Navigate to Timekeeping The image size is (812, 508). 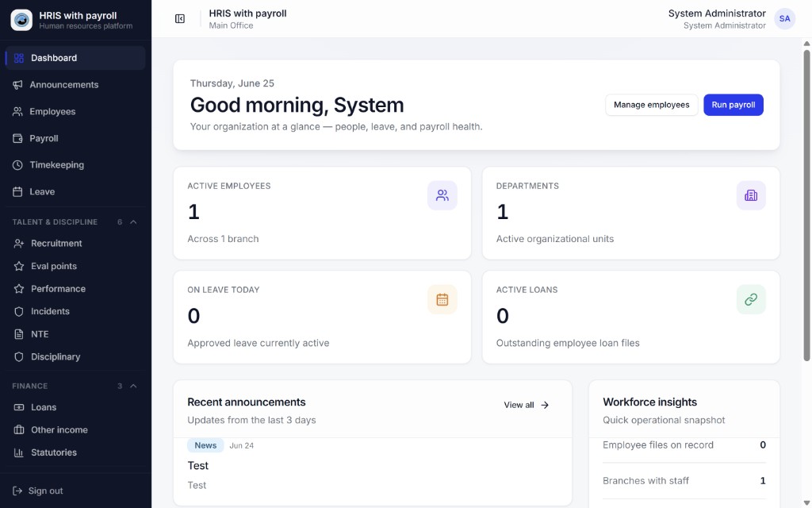tap(75, 165)
